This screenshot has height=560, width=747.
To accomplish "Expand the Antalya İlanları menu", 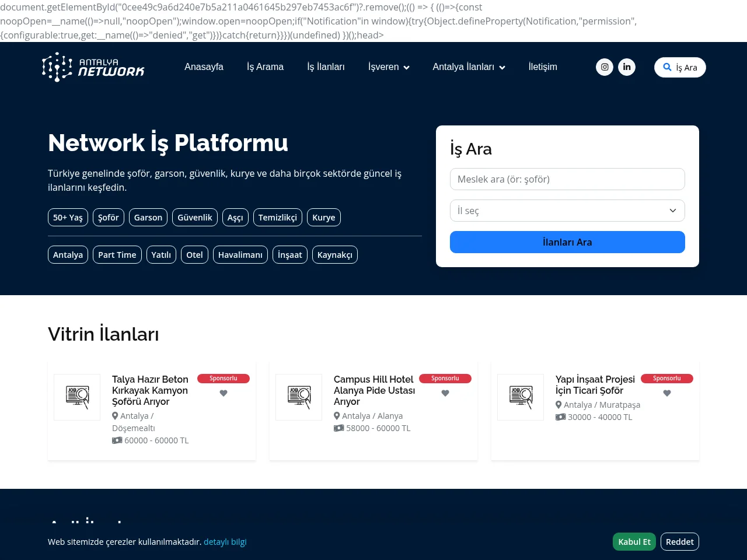I will (x=469, y=67).
